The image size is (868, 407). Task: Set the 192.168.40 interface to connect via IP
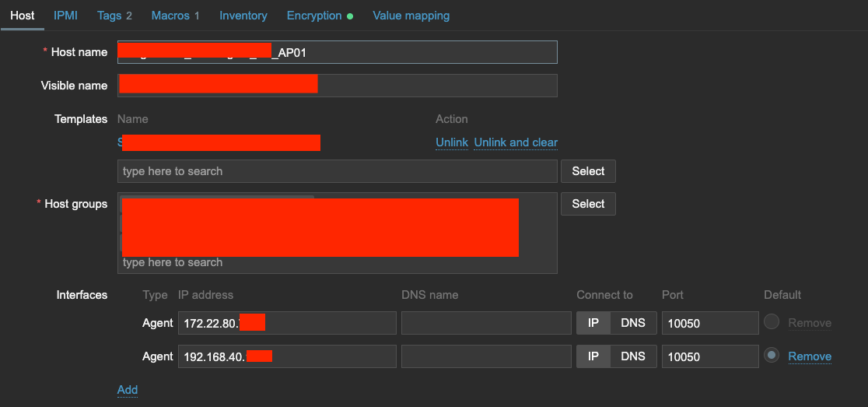[593, 356]
